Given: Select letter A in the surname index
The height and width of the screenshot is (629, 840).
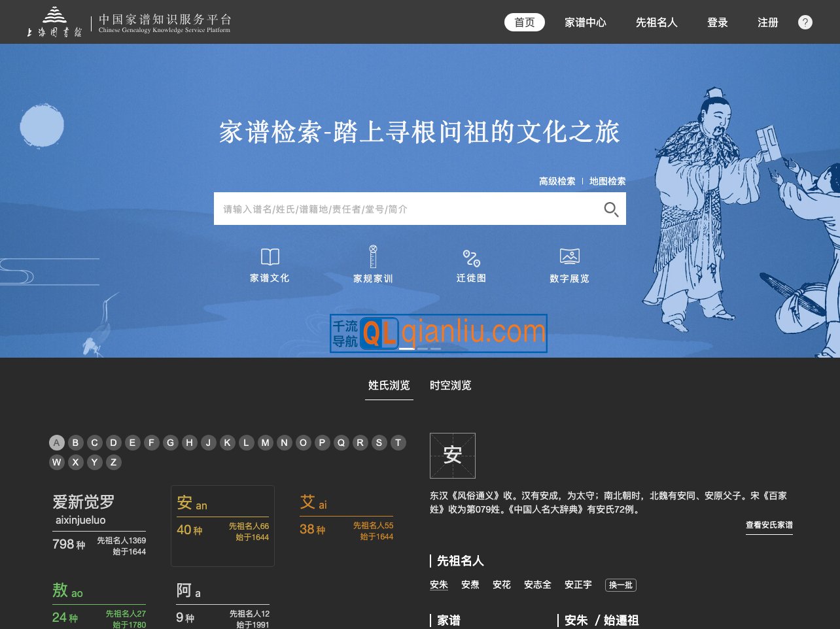Looking at the screenshot, I should (56, 443).
